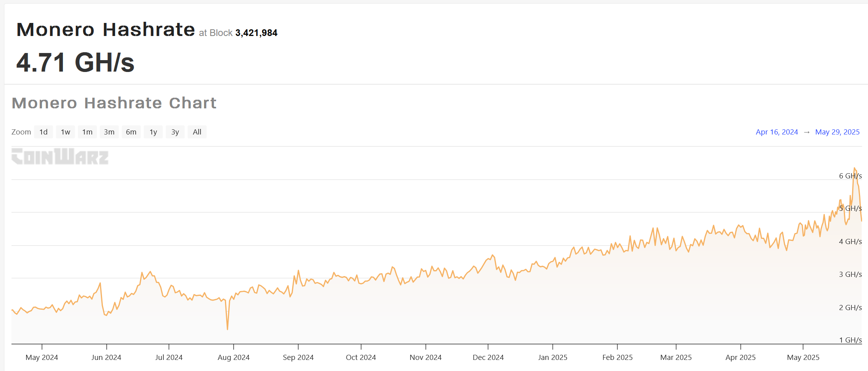Click the Feb 2025 axis label
The image size is (868, 371).
click(x=617, y=358)
